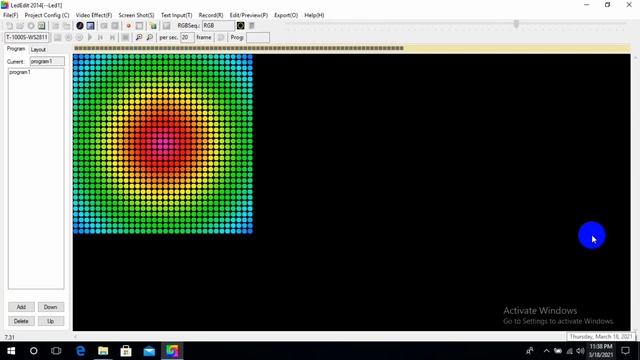Open the File menu
Image resolution: width=640 pixels, height=360 pixels.
tap(11, 15)
